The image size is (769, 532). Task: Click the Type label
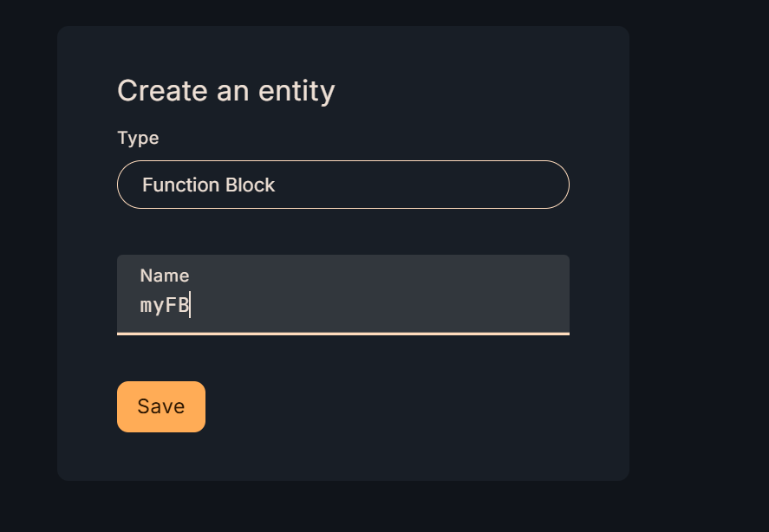138,138
